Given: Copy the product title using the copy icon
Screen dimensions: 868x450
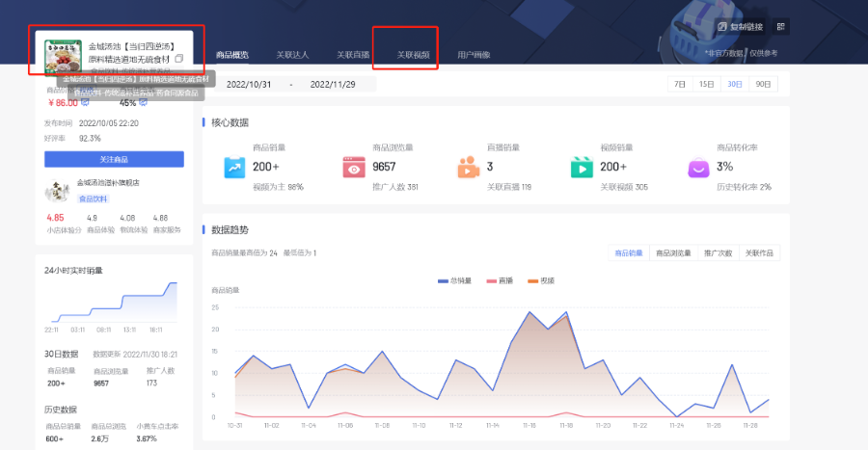Looking at the screenshot, I should pyautogui.click(x=178, y=59).
